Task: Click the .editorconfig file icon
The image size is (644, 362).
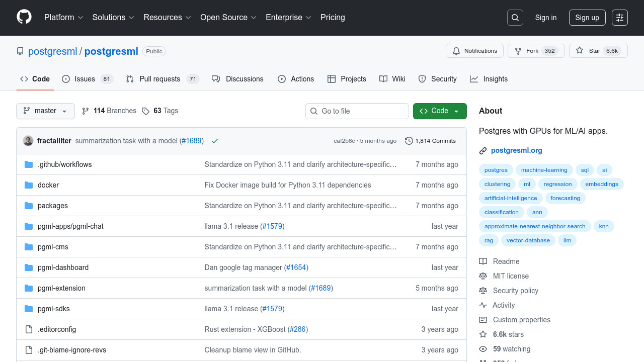Action: tap(29, 329)
